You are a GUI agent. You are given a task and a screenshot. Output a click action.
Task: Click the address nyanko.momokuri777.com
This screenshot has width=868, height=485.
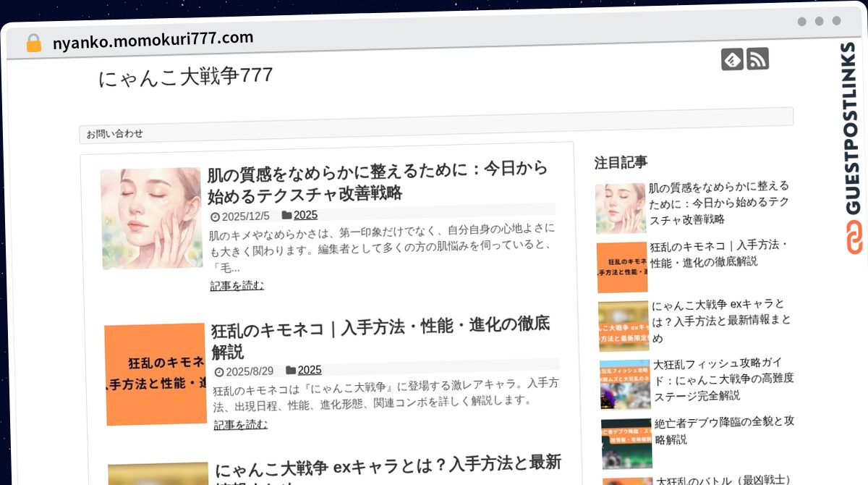(153, 41)
